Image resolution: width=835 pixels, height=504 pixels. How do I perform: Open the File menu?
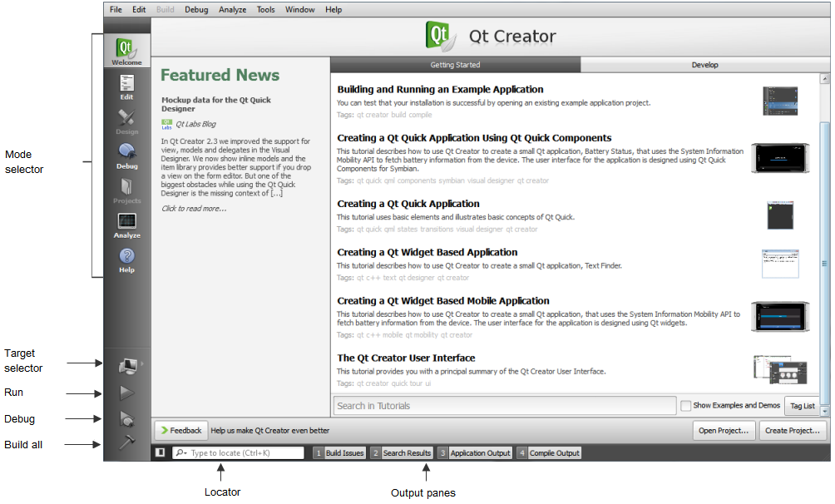click(116, 10)
